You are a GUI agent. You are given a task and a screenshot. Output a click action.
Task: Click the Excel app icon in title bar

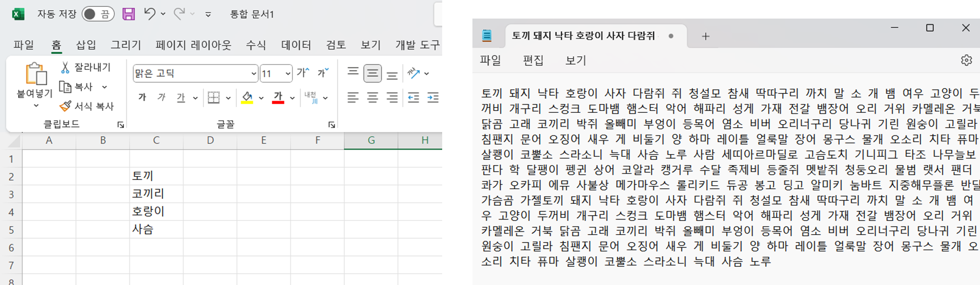pyautogui.click(x=18, y=14)
